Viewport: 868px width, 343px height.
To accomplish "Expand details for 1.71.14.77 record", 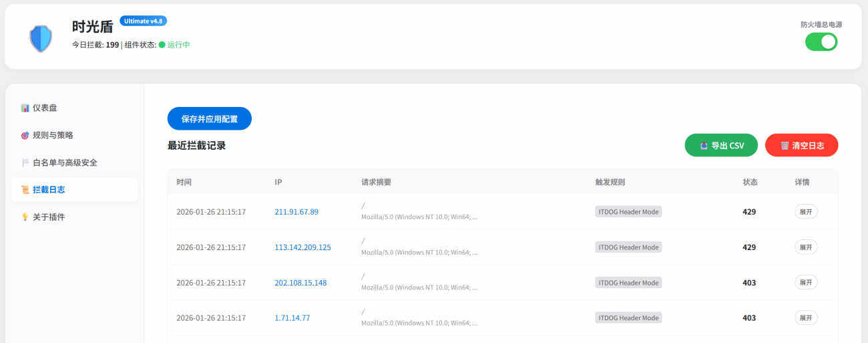I will 805,318.
